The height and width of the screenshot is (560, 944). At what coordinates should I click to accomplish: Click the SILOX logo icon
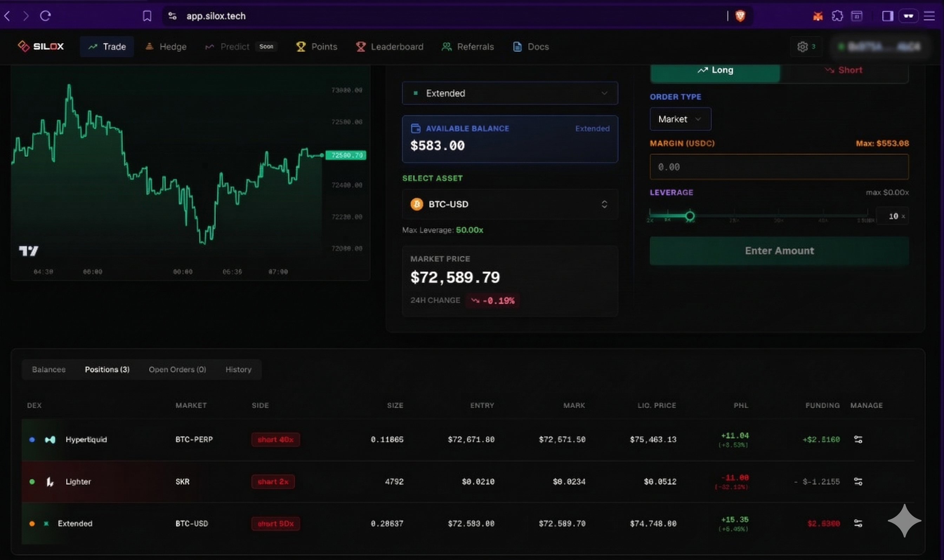pos(24,46)
